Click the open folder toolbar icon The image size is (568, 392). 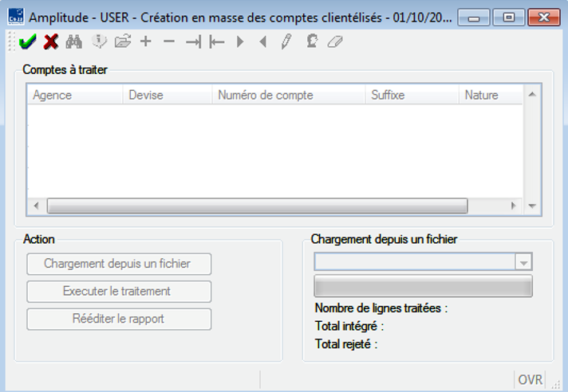(122, 42)
